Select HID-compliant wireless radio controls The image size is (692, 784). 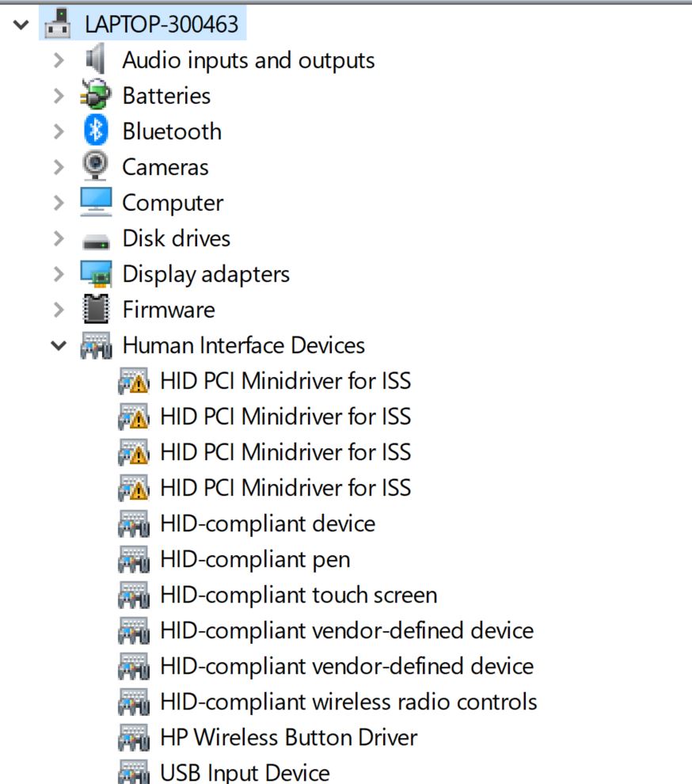348,702
